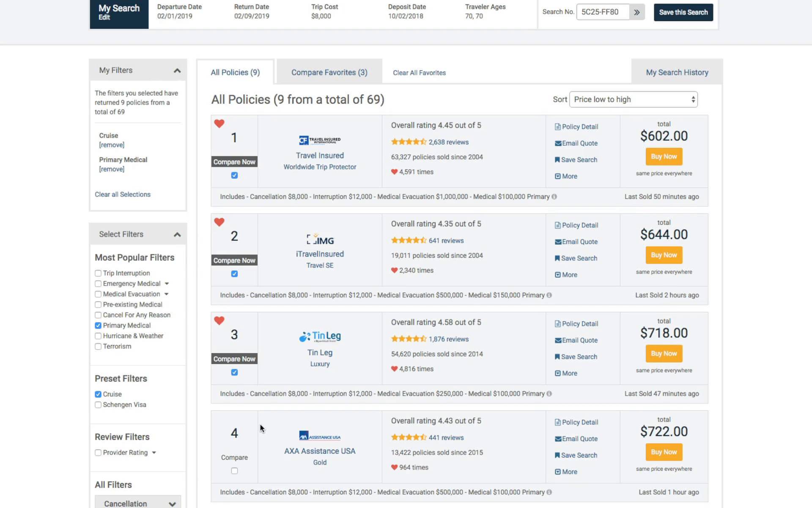Click bookmark icon for Travel Insured Save Search
Viewport: 812px width, 508px height.
click(x=557, y=160)
